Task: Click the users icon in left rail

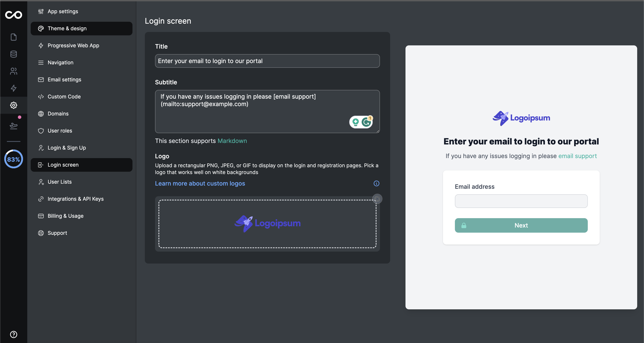Action: coord(13,71)
